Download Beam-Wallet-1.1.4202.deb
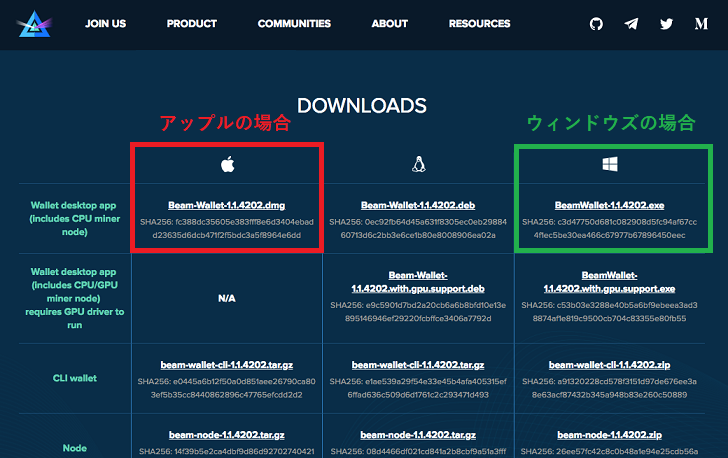Image resolution: width=728 pixels, height=458 pixels. [x=418, y=205]
